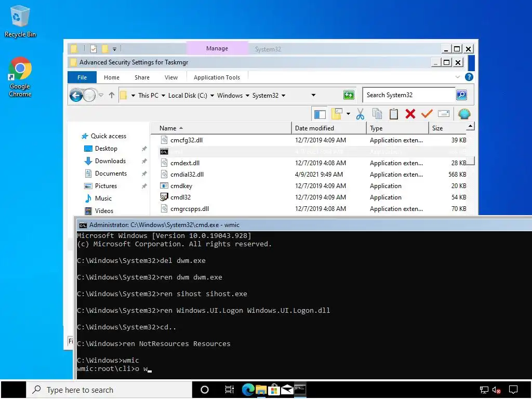Image resolution: width=532 pixels, height=399 pixels.
Task: Select Downloads in navigation pane
Action: (105, 161)
